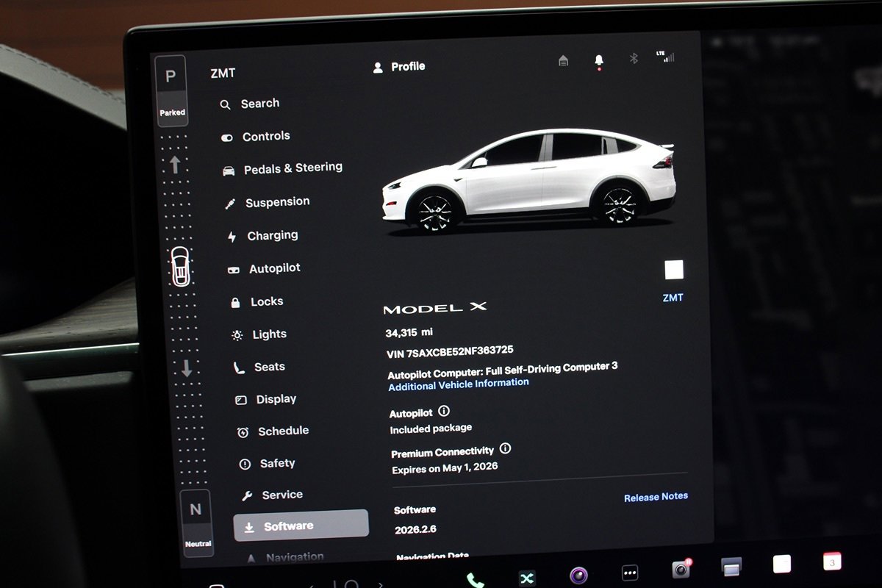The width and height of the screenshot is (882, 588).
Task: Open the Display settings
Action: [x=266, y=400]
